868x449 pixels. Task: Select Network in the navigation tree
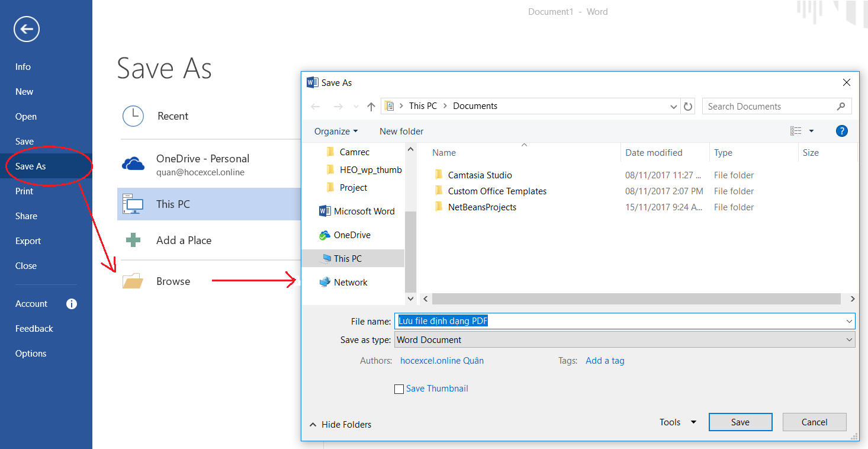click(351, 283)
